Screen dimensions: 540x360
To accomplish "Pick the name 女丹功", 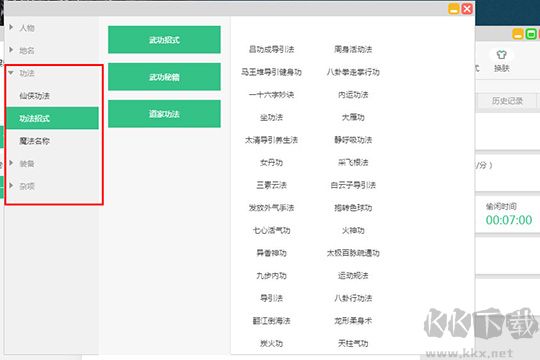I will [271, 163].
